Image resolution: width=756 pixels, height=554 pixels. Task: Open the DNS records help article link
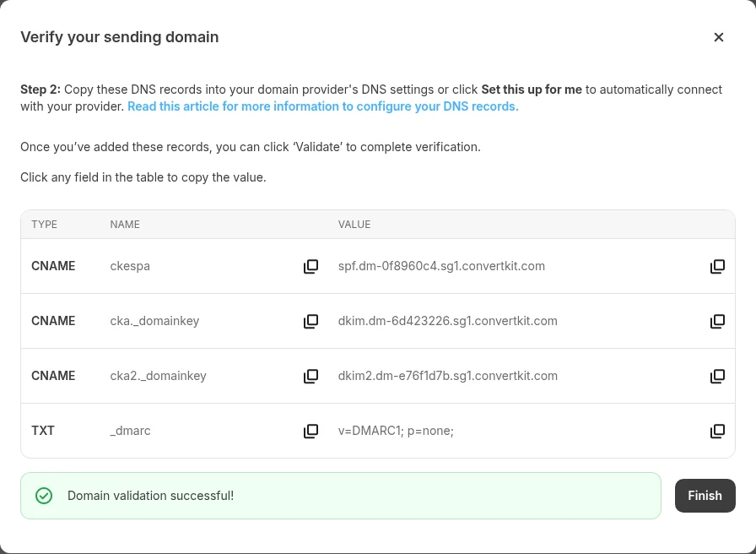[323, 106]
